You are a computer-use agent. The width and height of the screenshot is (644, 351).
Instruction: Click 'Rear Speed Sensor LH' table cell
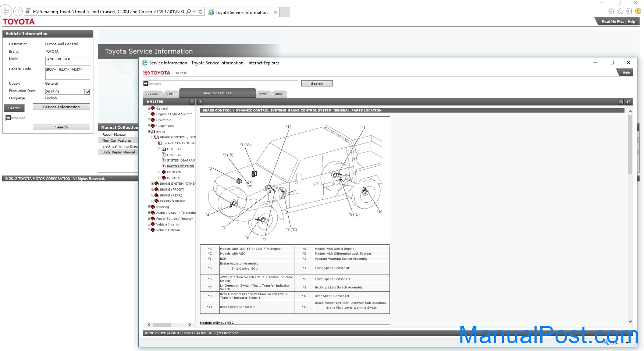(x=351, y=296)
